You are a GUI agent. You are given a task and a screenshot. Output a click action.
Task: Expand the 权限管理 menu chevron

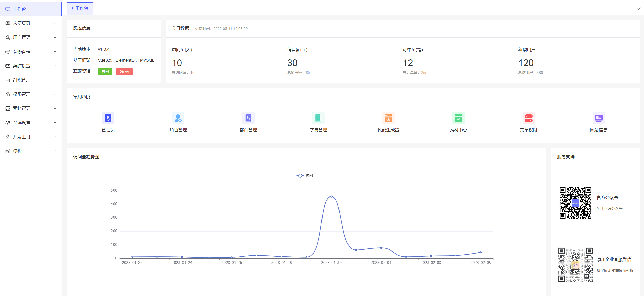coord(55,94)
